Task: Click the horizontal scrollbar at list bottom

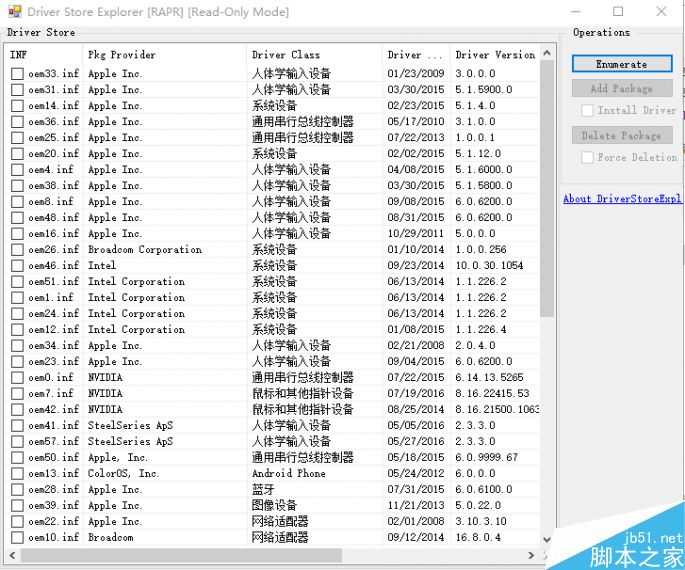Action: (180, 554)
